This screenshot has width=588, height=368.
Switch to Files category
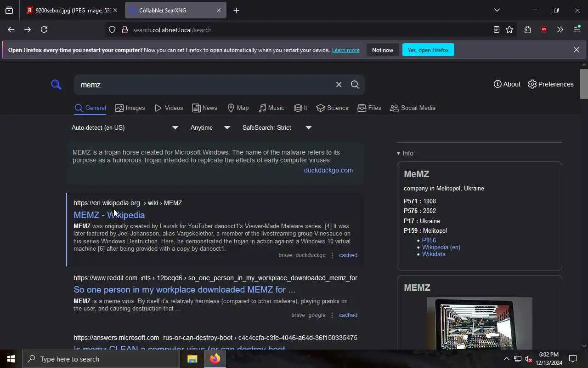[x=369, y=108]
